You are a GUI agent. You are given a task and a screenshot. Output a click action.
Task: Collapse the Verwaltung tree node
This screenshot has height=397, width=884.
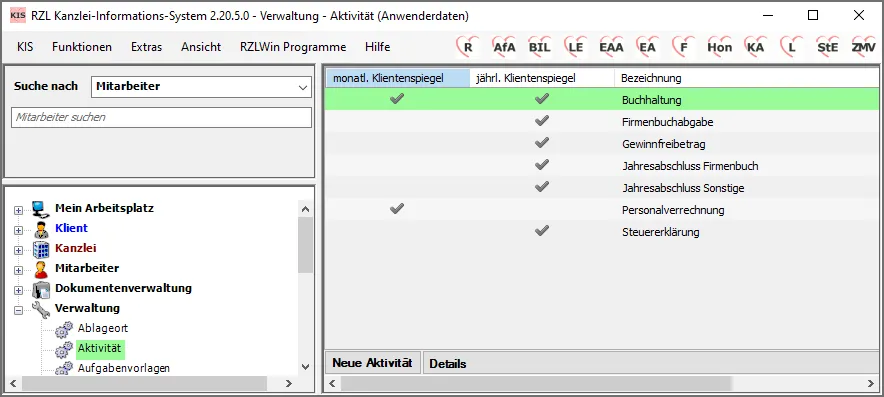pyautogui.click(x=18, y=310)
